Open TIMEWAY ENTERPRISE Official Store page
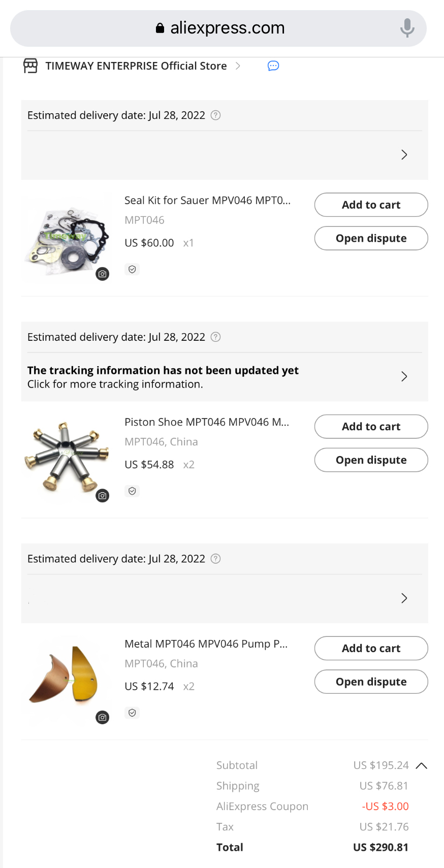 [x=136, y=66]
